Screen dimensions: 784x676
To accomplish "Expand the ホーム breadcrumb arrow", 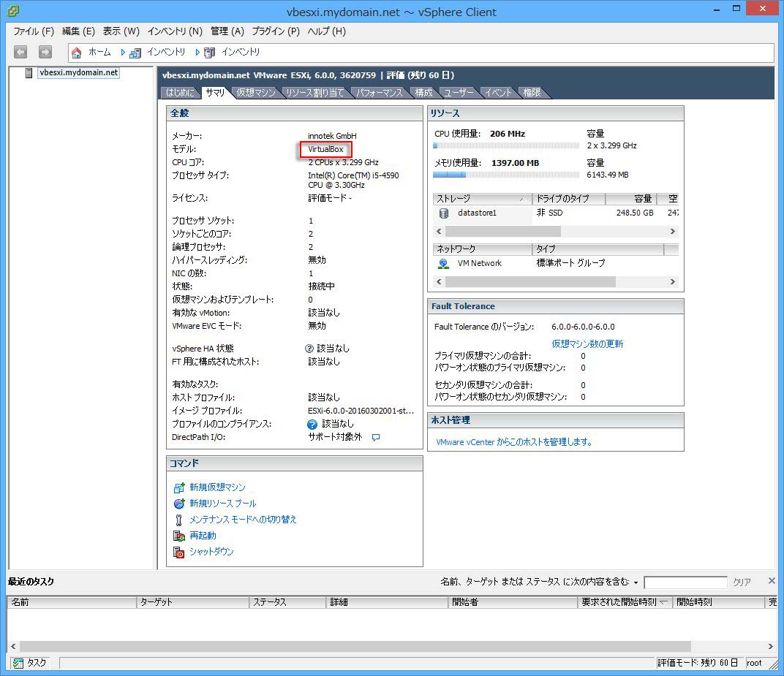I will click(123, 52).
